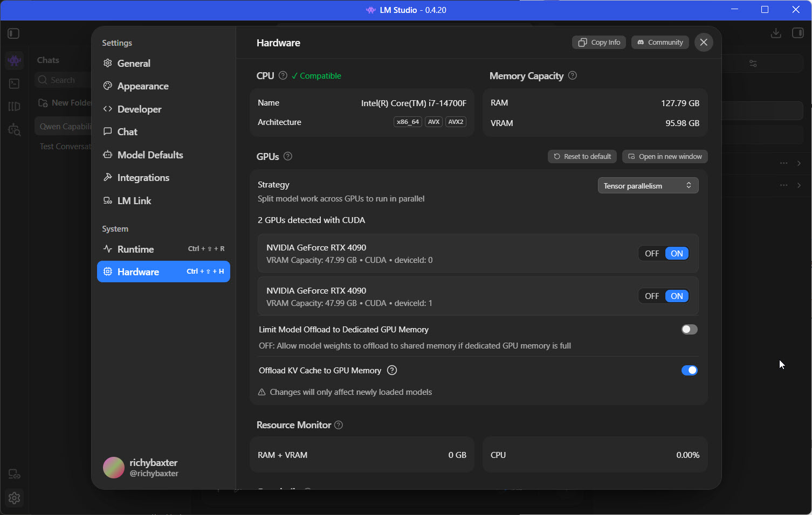812x515 pixels.
Task: Open Developer settings section
Action: pyautogui.click(x=163, y=109)
